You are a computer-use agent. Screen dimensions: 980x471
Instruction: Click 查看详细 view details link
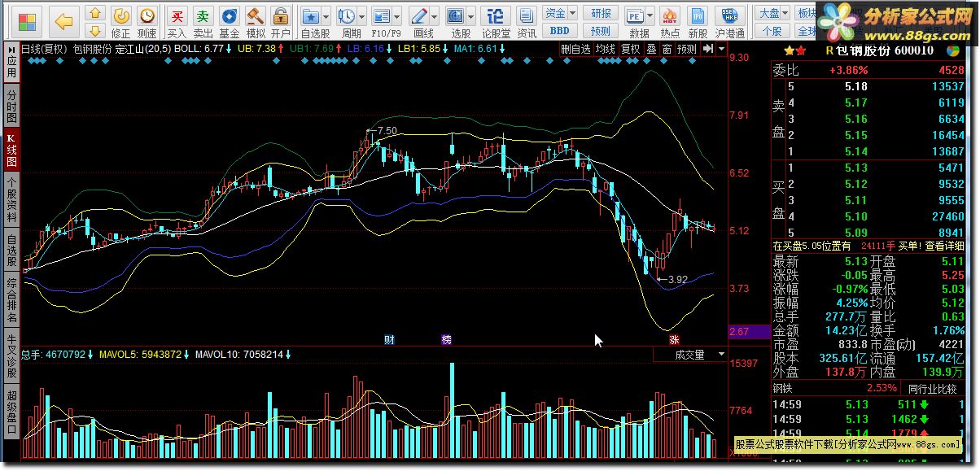943,246
